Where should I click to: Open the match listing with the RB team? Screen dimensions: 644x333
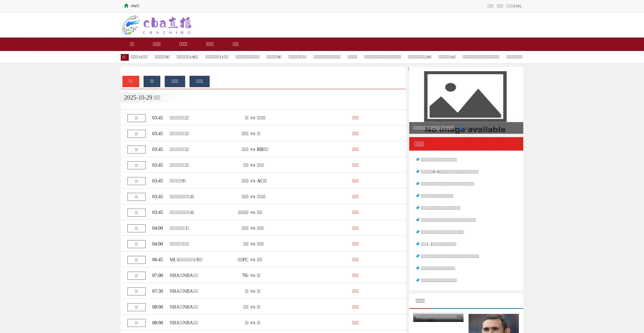click(x=255, y=150)
